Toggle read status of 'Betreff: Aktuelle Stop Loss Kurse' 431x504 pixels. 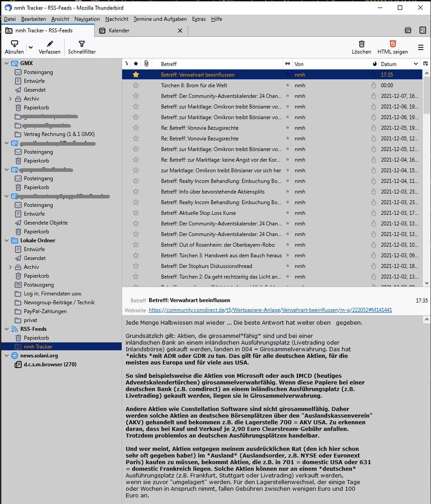coord(287,213)
